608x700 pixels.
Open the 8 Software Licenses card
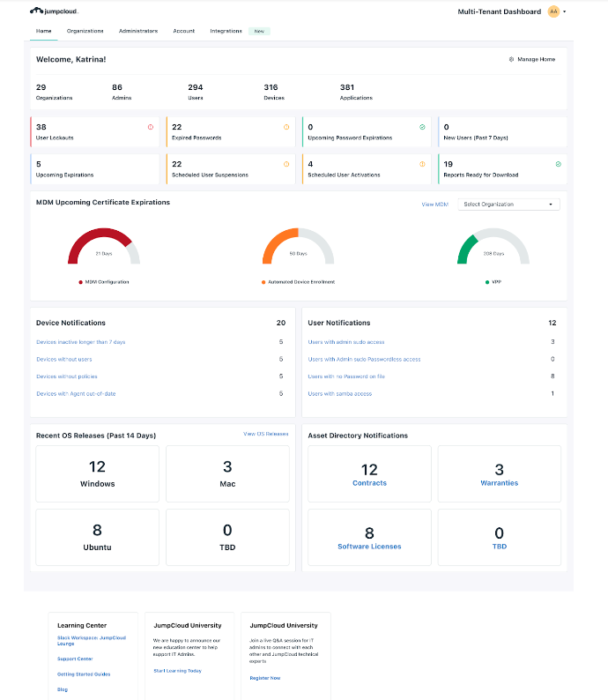click(369, 538)
